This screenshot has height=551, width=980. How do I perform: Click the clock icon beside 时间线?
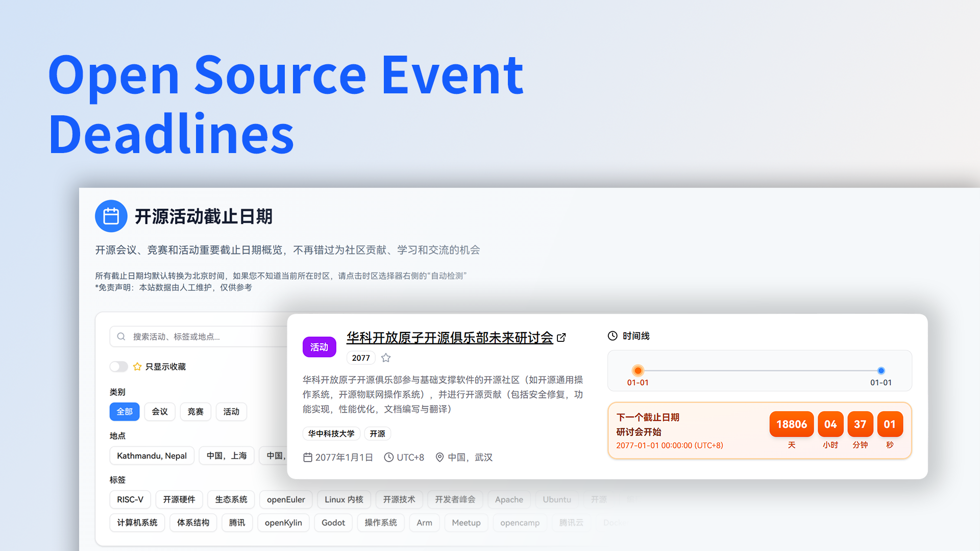(612, 336)
